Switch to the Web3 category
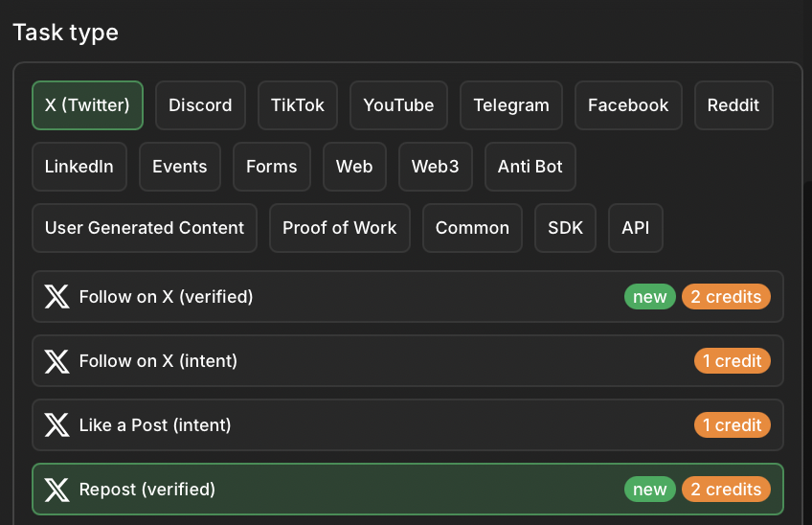 click(x=436, y=167)
